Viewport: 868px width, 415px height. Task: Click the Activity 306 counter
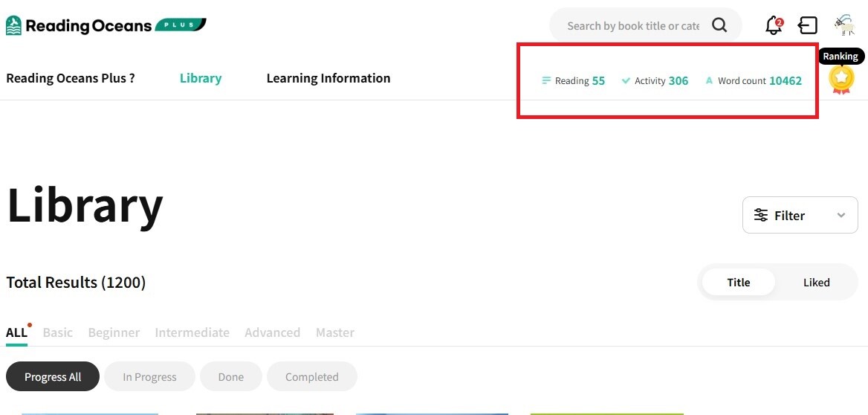click(655, 80)
